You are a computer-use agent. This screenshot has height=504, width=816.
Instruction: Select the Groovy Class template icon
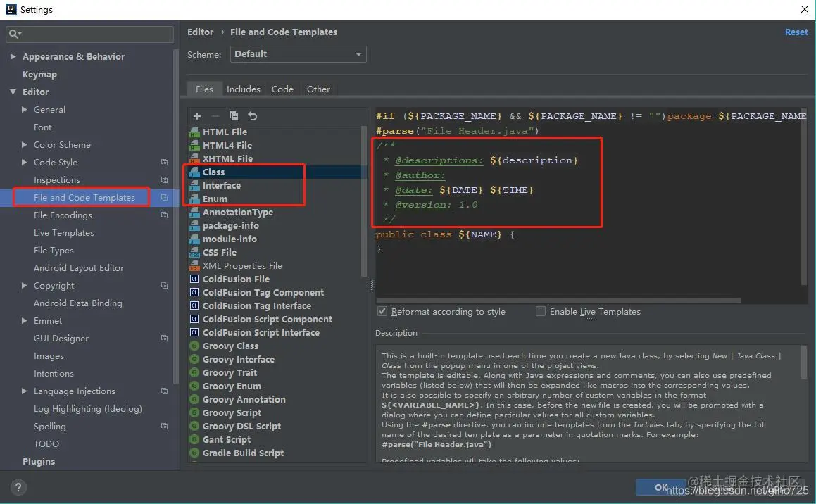[194, 346]
